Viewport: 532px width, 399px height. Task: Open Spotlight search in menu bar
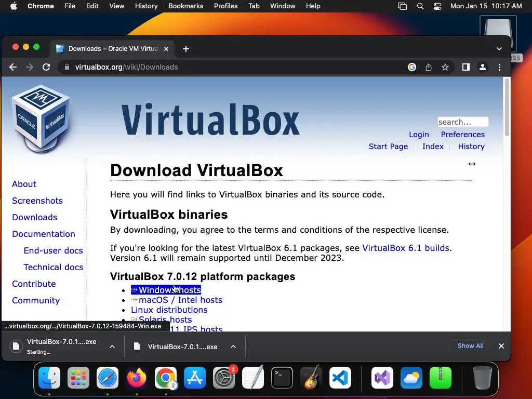(x=420, y=6)
